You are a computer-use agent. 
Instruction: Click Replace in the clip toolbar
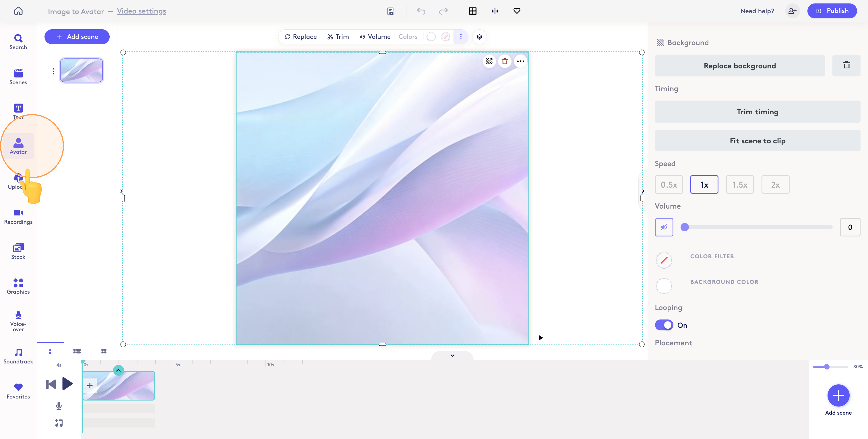[301, 37]
